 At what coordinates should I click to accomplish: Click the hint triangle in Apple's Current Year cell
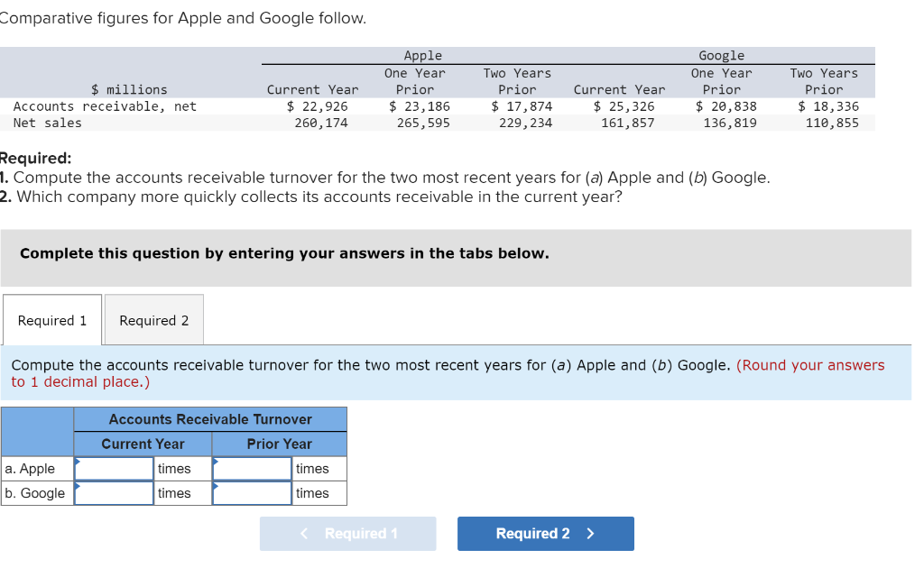pos(77,461)
